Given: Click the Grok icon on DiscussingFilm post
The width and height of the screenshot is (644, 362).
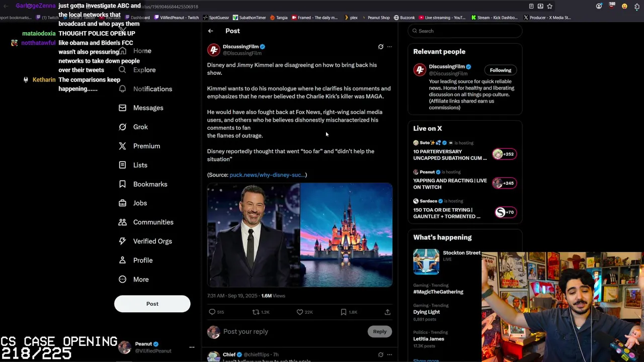Looking at the screenshot, I should point(380,47).
